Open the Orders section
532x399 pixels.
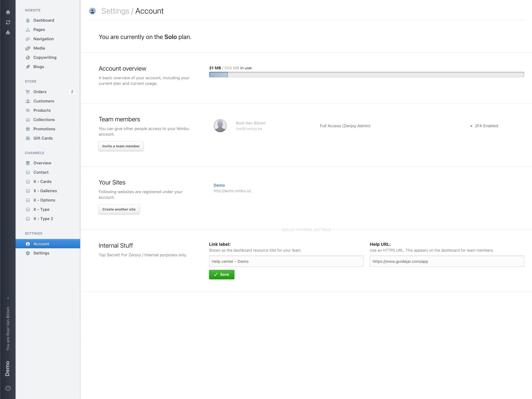coord(48,92)
